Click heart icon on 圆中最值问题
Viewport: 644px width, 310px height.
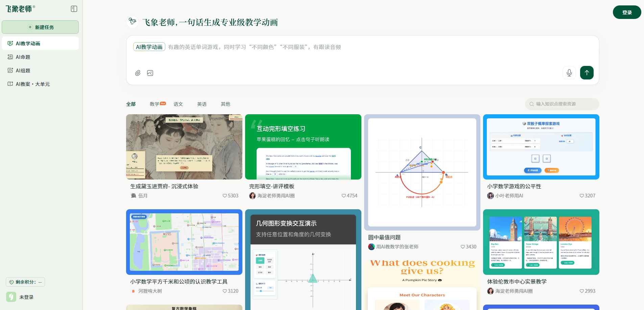(x=462, y=247)
